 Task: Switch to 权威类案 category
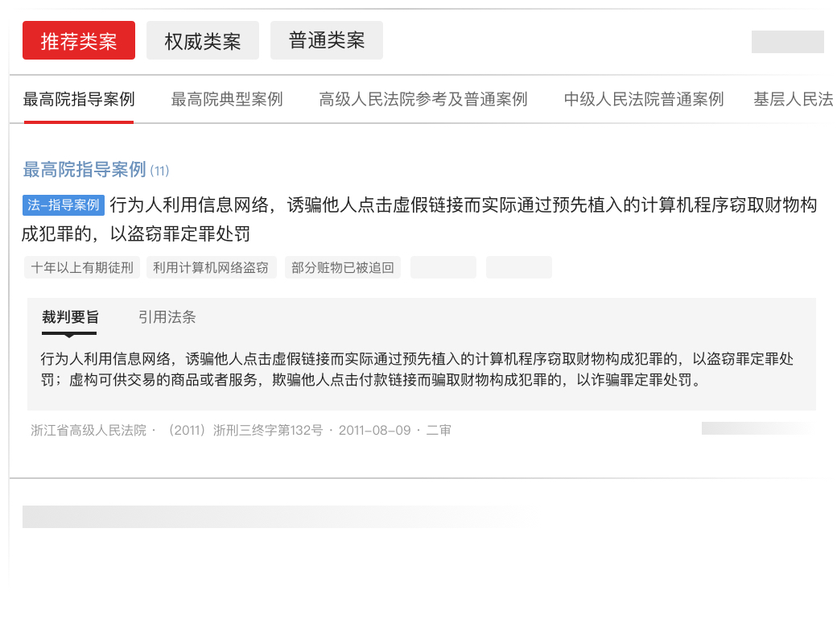click(203, 40)
